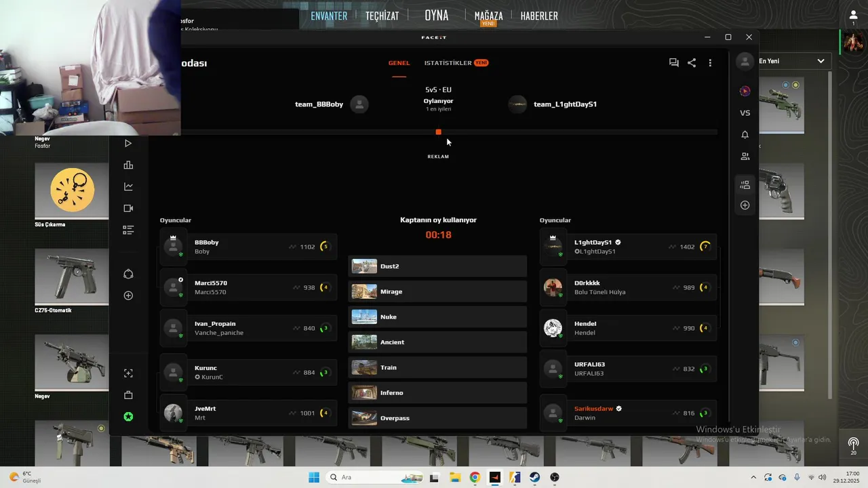Open the rankings bar-chart icon in sidebar
Viewport: 868px width, 488px height.
point(128,165)
